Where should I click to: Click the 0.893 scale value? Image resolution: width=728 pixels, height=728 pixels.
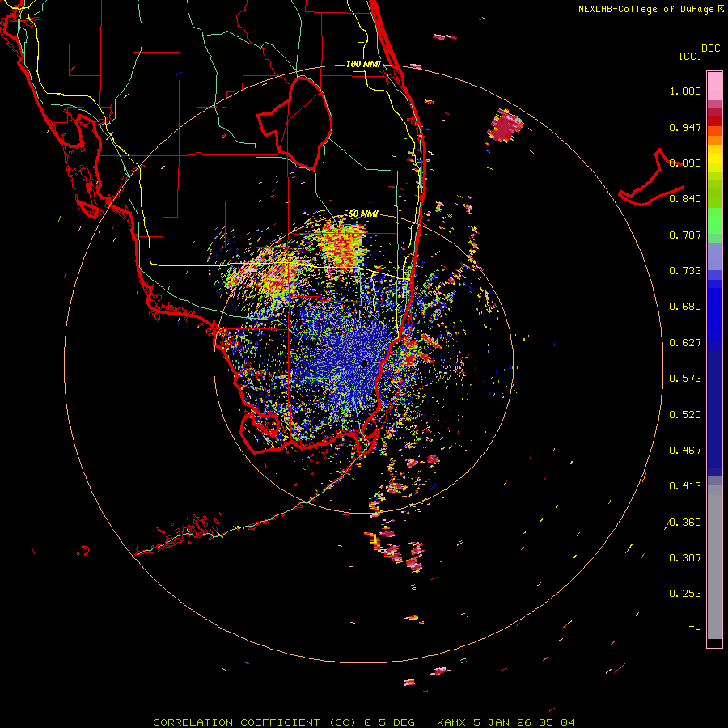coord(685,163)
